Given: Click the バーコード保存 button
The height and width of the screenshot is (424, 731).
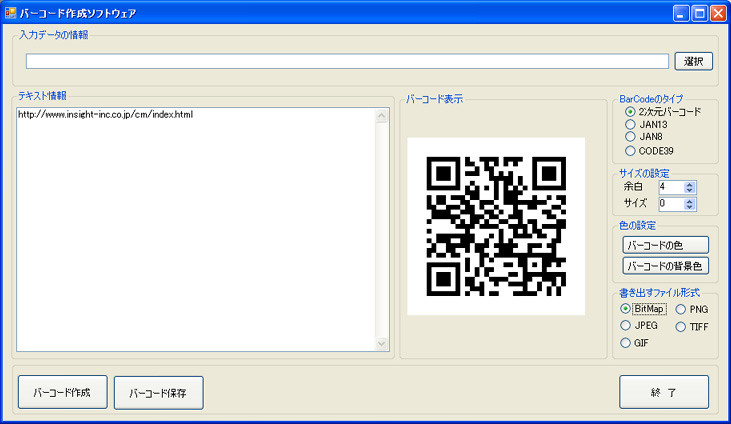Looking at the screenshot, I should 159,393.
